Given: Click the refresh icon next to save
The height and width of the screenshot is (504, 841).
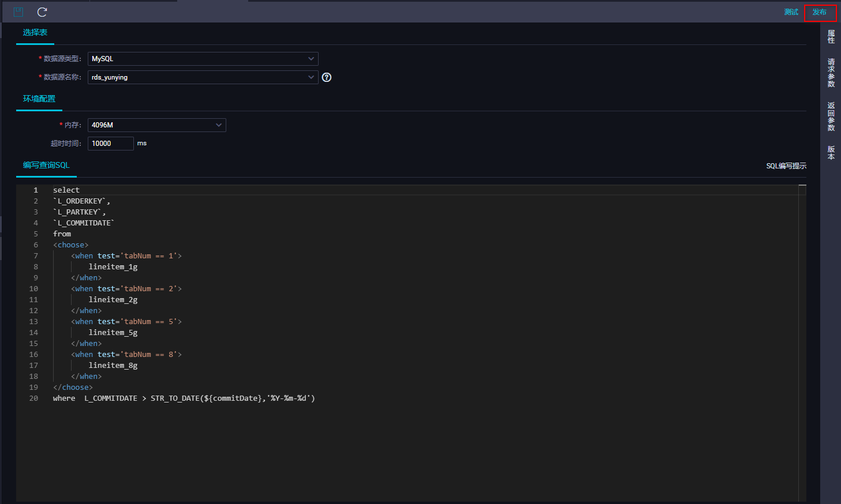Looking at the screenshot, I should tap(41, 12).
